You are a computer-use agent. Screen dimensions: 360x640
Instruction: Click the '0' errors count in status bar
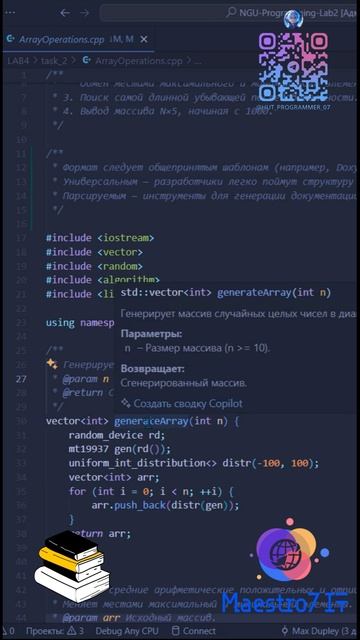pos(11,631)
